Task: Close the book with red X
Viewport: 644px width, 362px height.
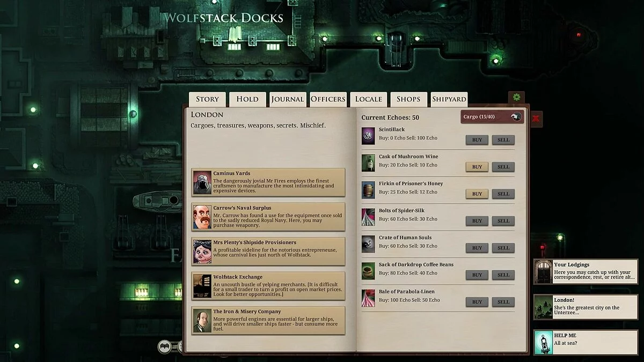Action: coord(536,119)
